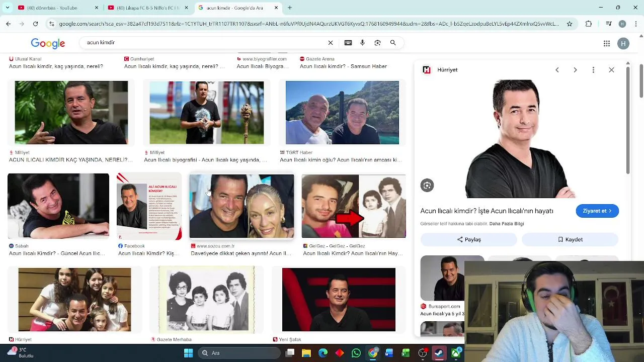Image resolution: width=644 pixels, height=362 pixels.
Task: Reload the Google search page
Action: pyautogui.click(x=35, y=24)
